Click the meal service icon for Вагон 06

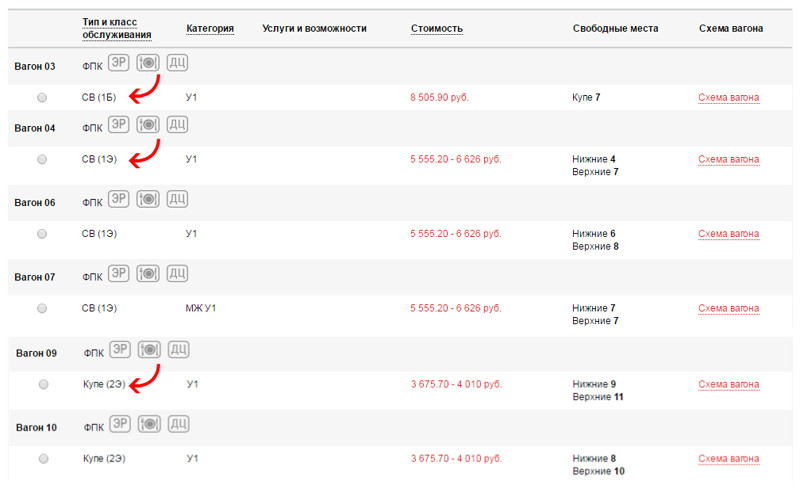pyautogui.click(x=148, y=199)
